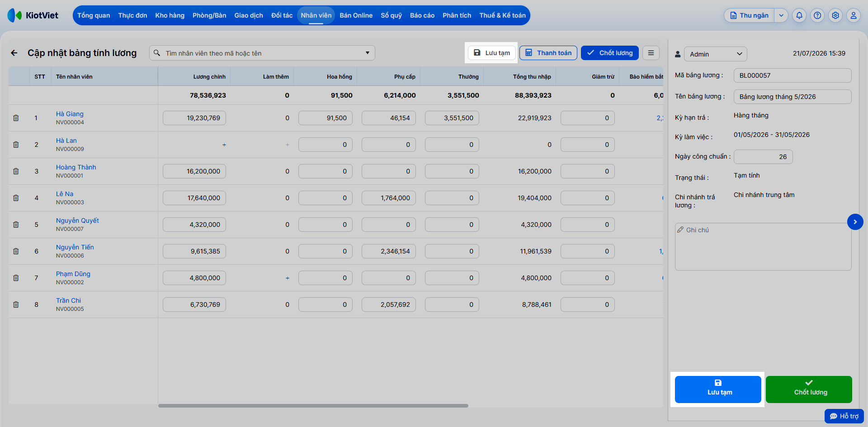
Task: Add overtime for Phạm Dũng
Action: pos(288,278)
